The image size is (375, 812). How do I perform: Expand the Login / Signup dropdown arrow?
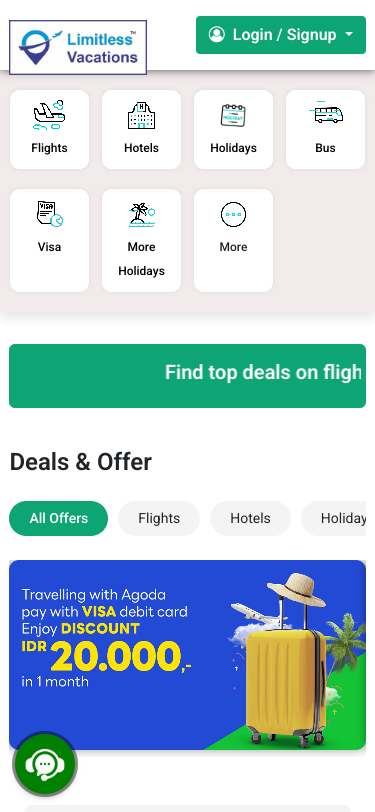(x=349, y=35)
